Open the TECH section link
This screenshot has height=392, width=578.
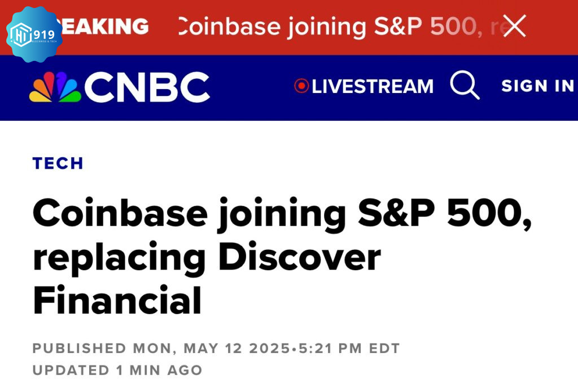coord(58,163)
